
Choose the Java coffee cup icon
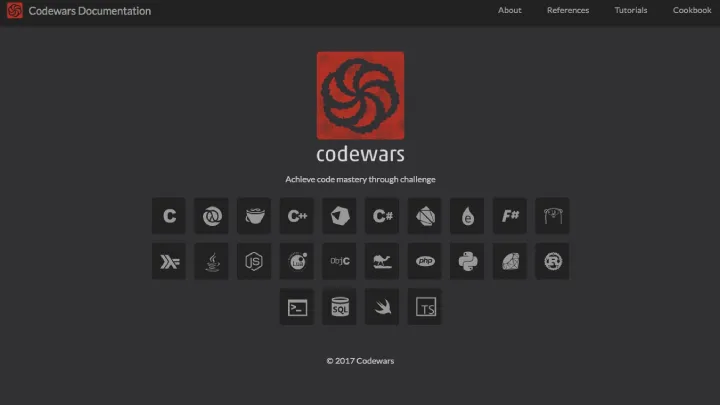[212, 261]
